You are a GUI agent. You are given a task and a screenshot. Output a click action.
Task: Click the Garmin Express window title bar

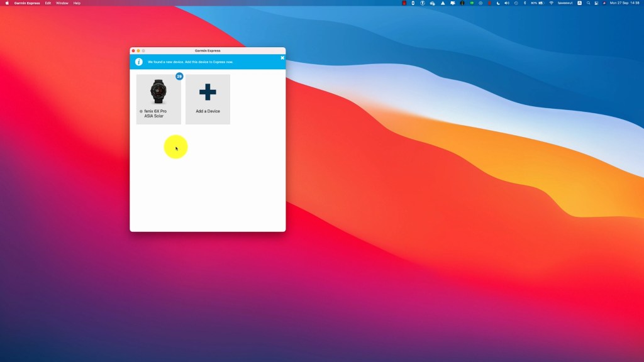tap(208, 50)
